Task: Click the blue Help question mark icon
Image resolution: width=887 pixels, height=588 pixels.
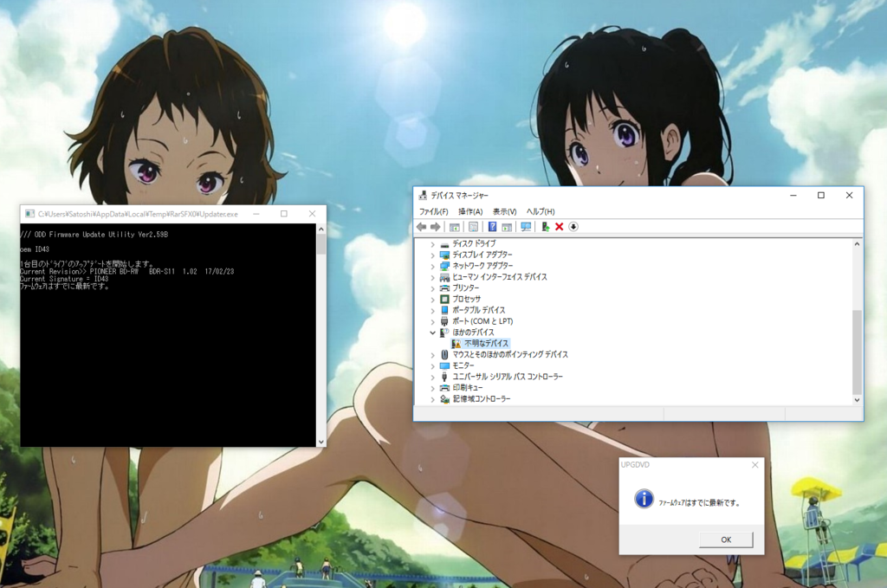Action: tap(492, 227)
